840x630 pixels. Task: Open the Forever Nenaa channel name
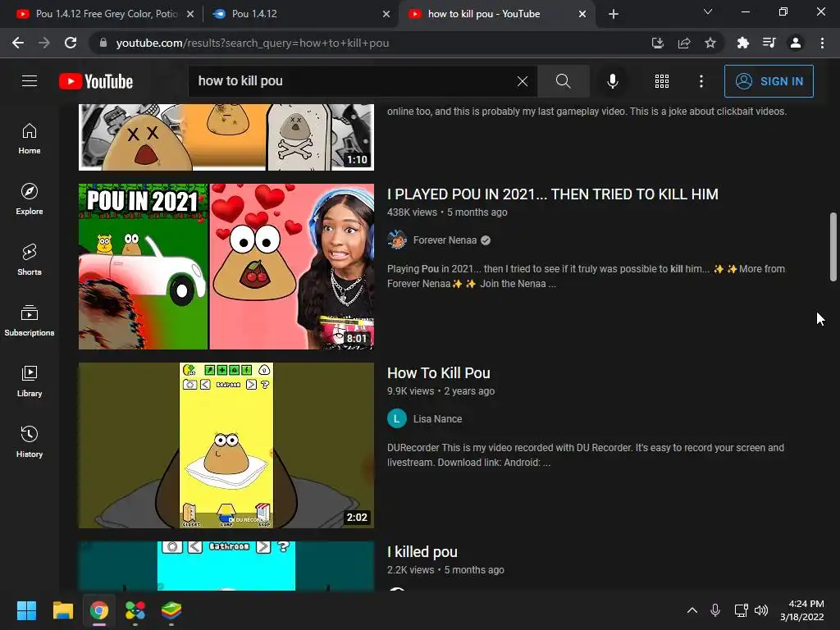click(445, 240)
